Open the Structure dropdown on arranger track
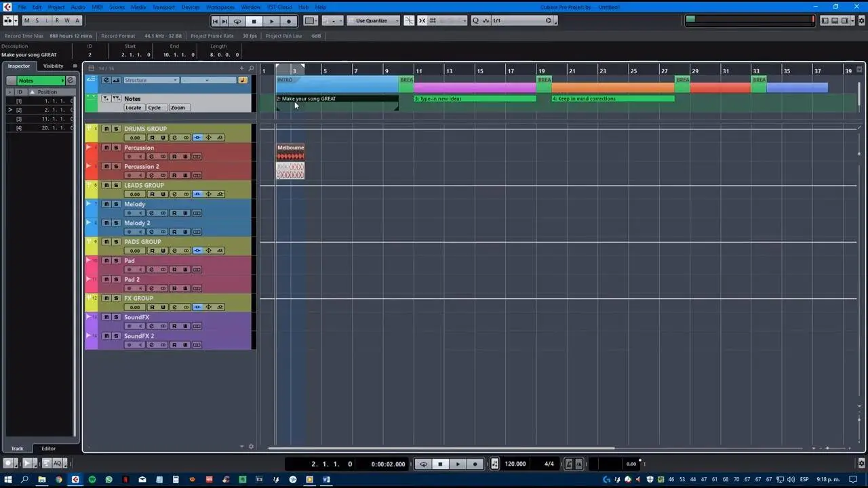Image resolution: width=868 pixels, height=488 pixels. [151, 81]
